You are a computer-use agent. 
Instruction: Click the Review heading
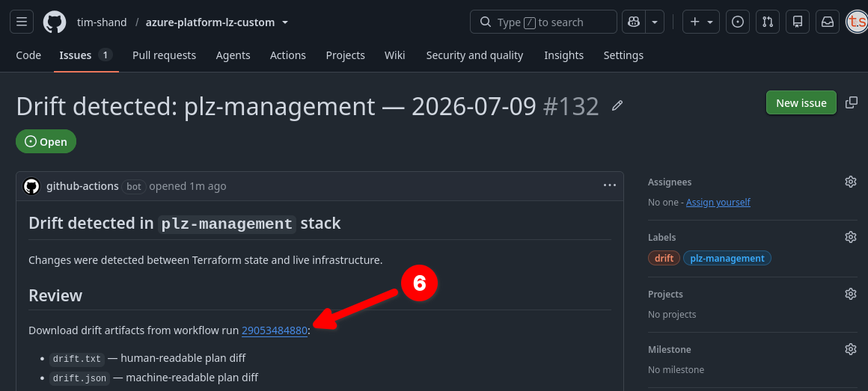pyautogui.click(x=55, y=295)
